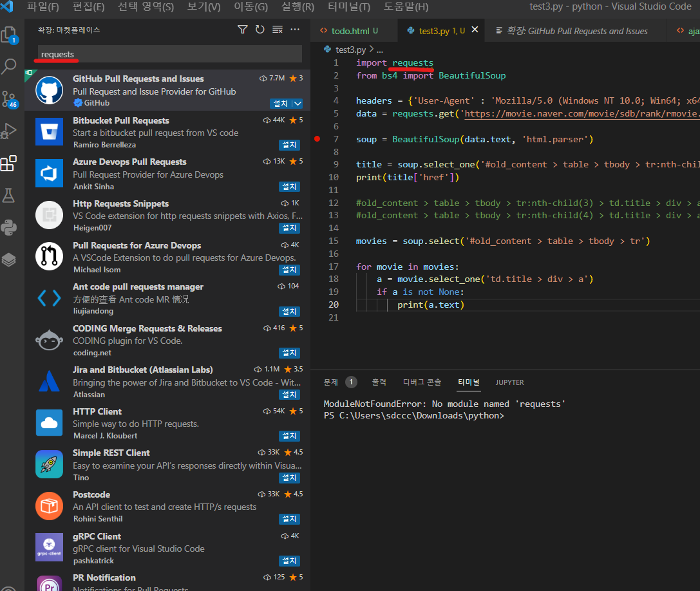
Task: Open the 출력 output panel tab
Action: pos(379,382)
